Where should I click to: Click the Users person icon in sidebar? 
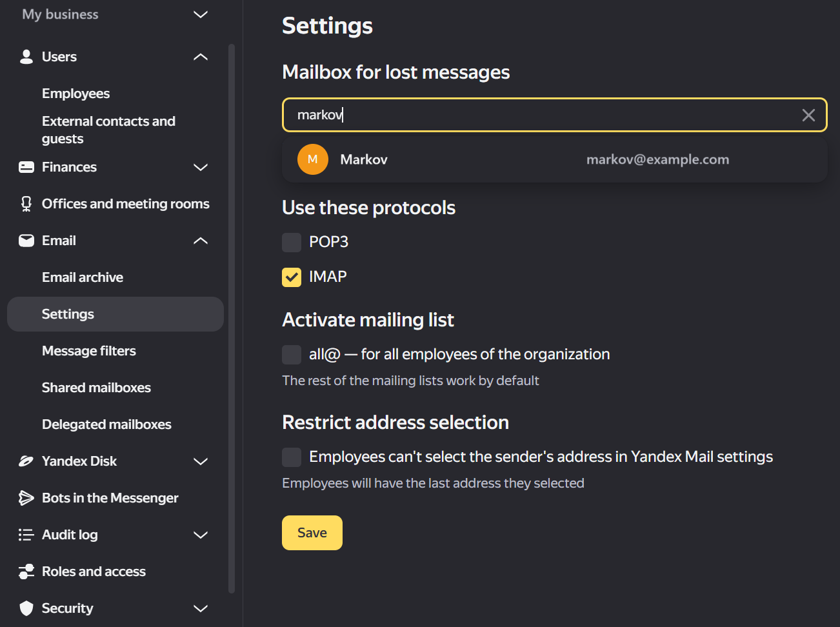click(x=26, y=57)
